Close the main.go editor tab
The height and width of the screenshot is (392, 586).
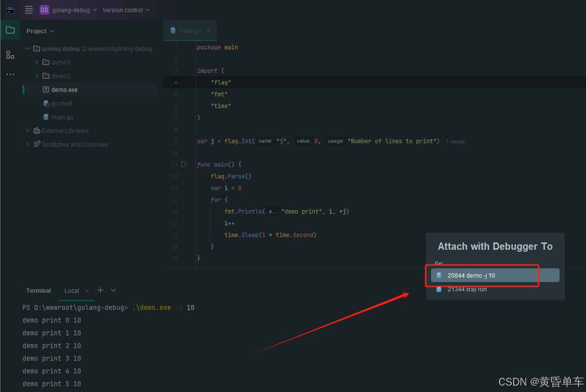point(209,30)
